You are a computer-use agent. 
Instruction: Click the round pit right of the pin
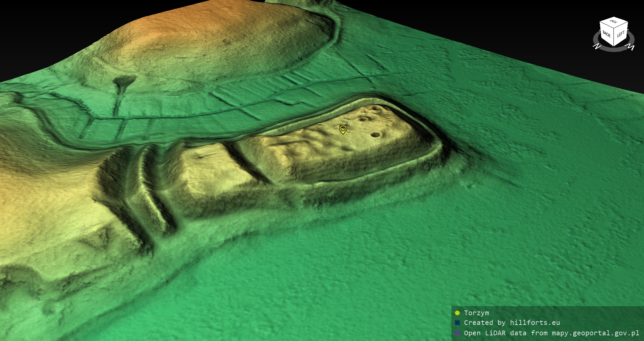coord(376,135)
